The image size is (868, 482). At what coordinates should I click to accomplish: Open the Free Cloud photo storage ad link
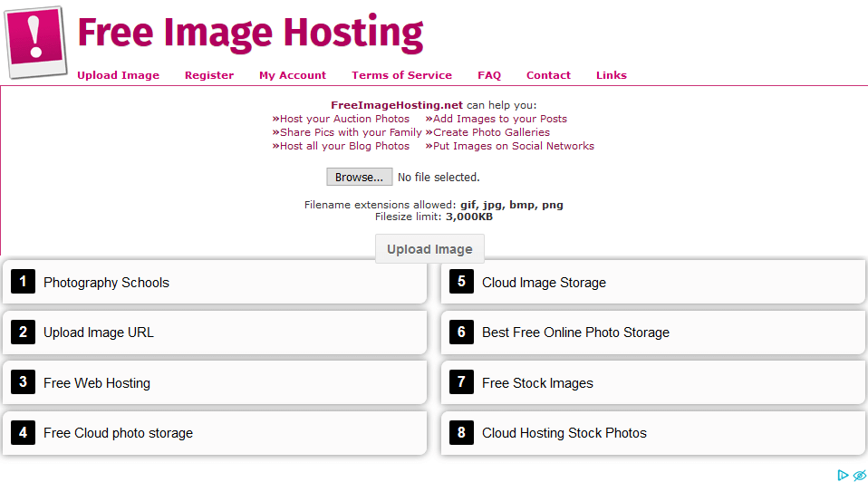[x=215, y=433]
